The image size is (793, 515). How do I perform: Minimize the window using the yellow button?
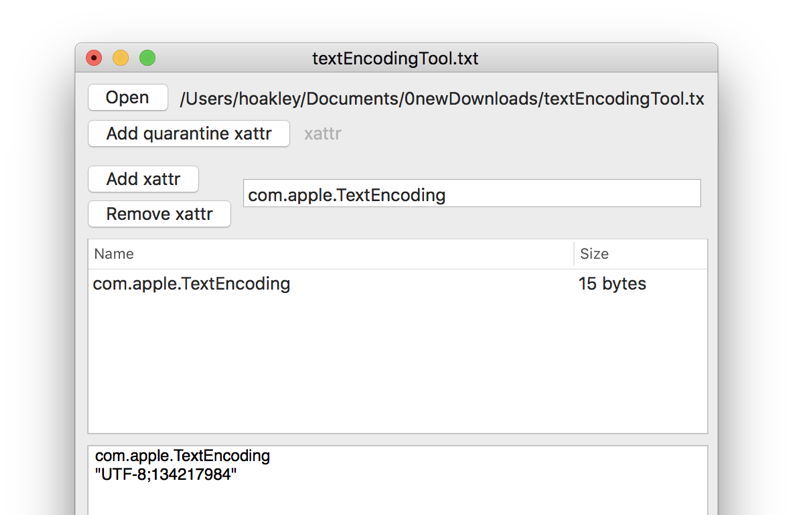121,58
